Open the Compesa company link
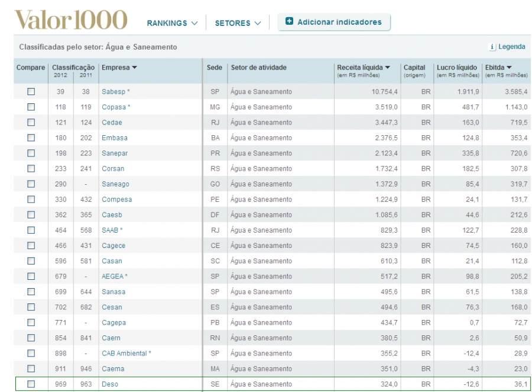 tap(116, 200)
